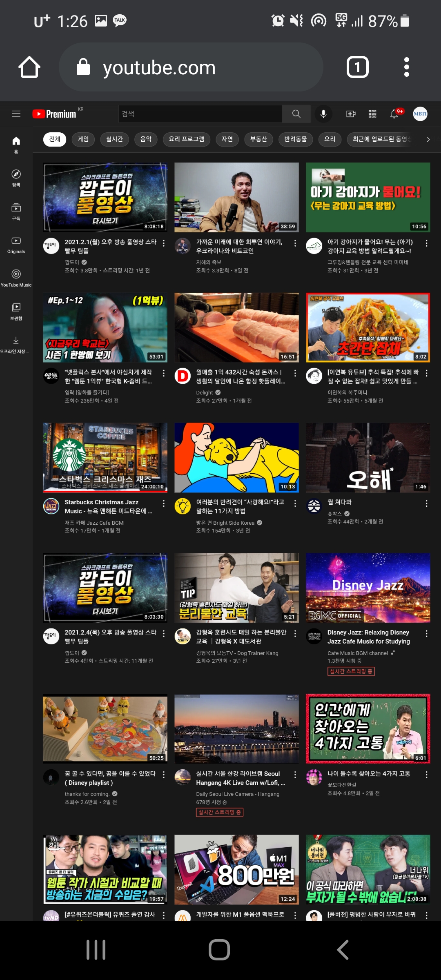Click the search magnifier button
The width and height of the screenshot is (441, 980).
[296, 114]
